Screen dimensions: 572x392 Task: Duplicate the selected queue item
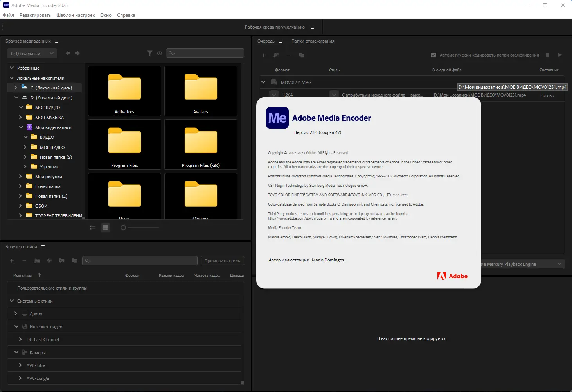tap(301, 55)
